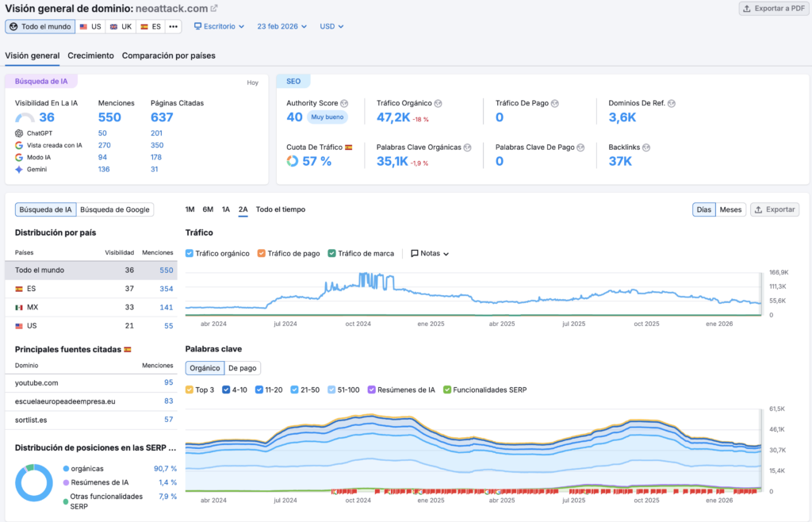The height and width of the screenshot is (522, 812).
Task: Click the info icon next to Backlinks
Action: 646,148
